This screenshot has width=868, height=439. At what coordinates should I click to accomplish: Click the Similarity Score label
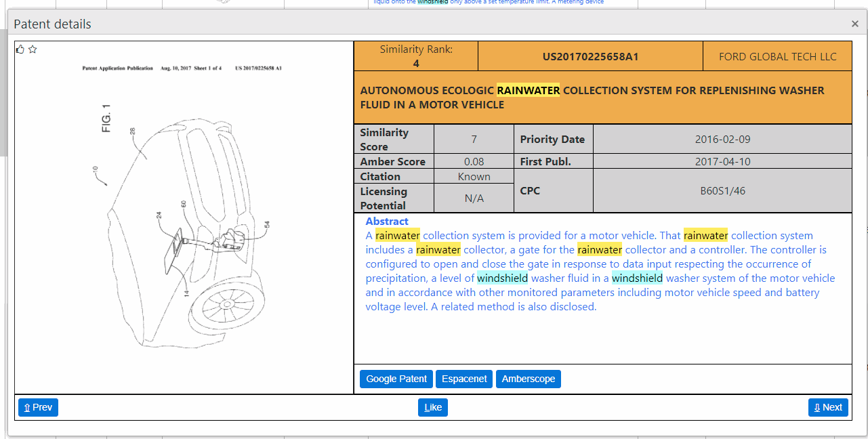click(394, 140)
